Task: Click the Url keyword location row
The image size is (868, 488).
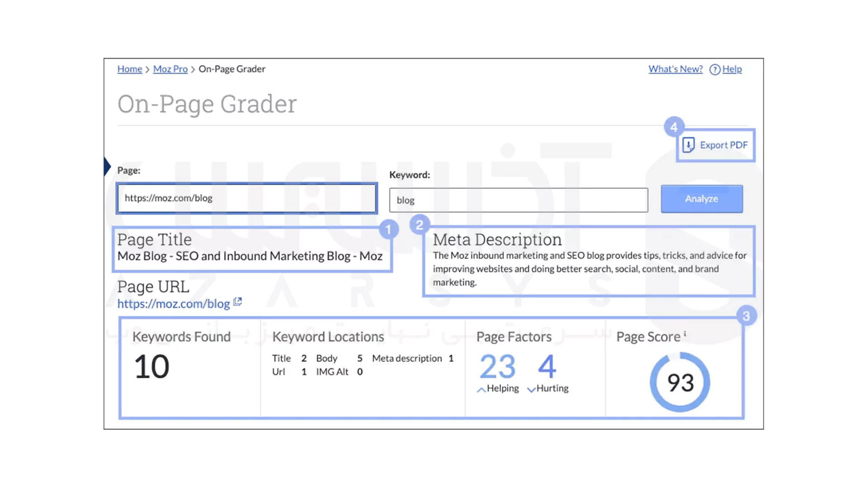Action: pyautogui.click(x=289, y=372)
